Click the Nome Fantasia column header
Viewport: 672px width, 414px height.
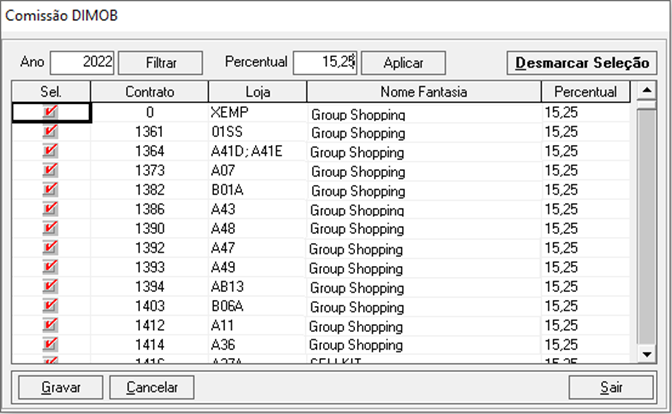424,92
